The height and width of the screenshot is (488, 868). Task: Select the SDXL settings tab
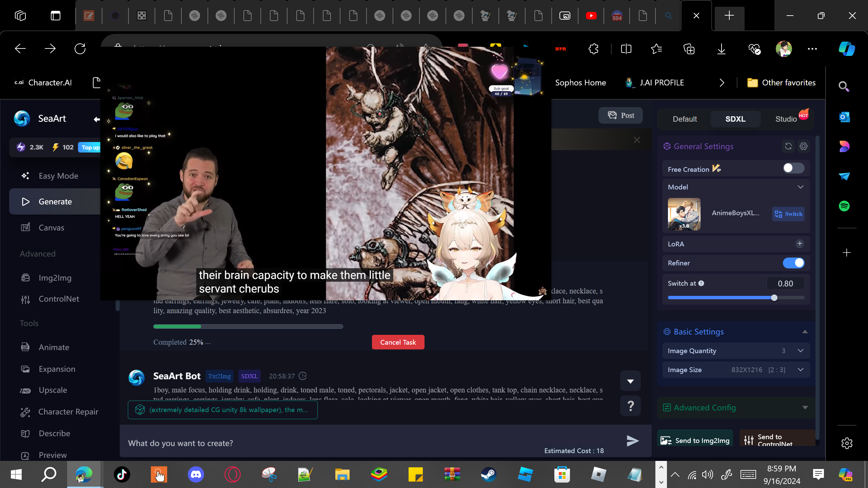tap(735, 119)
